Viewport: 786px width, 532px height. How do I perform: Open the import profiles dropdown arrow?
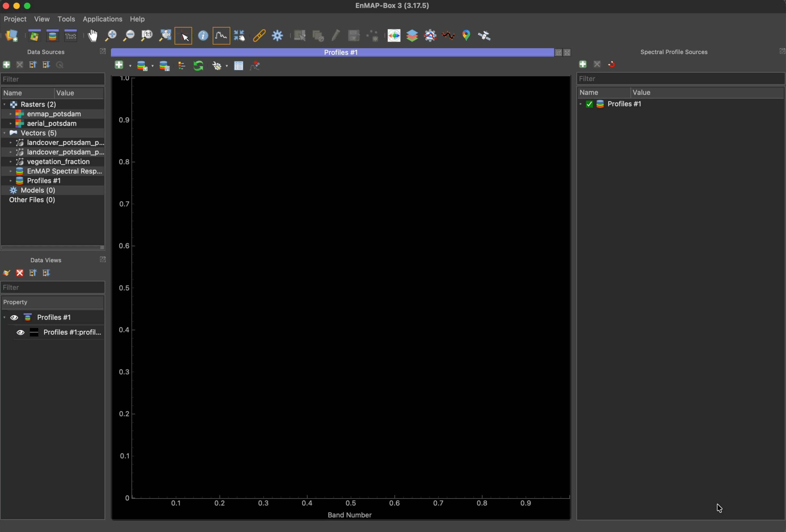(x=152, y=66)
